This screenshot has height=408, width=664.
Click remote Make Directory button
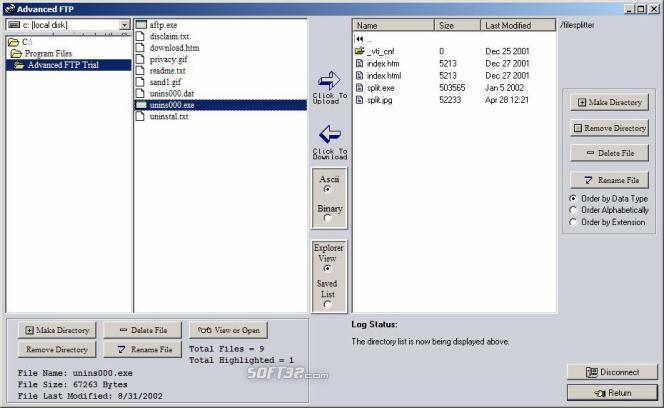coord(610,102)
